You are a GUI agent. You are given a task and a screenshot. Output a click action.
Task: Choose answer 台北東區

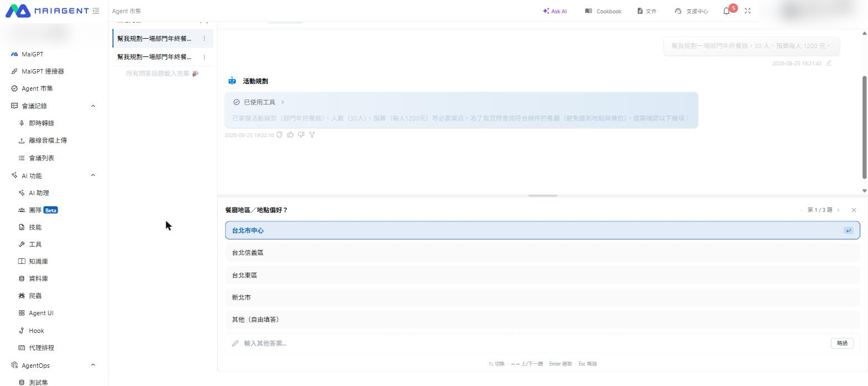tap(542, 275)
